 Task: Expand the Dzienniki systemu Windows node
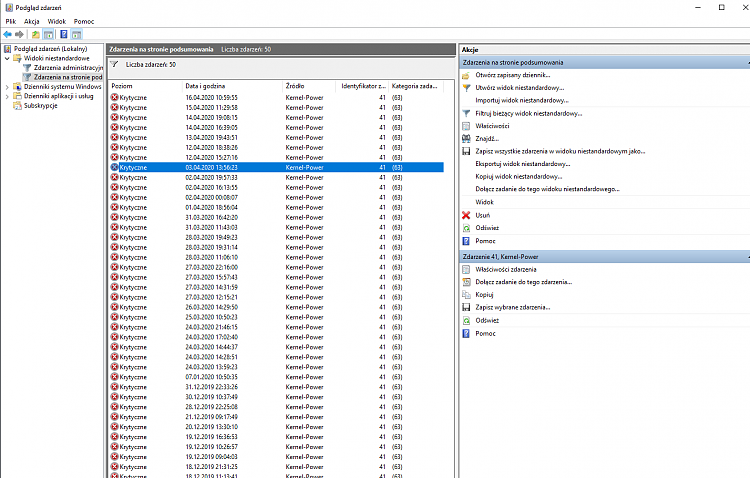coord(6,87)
